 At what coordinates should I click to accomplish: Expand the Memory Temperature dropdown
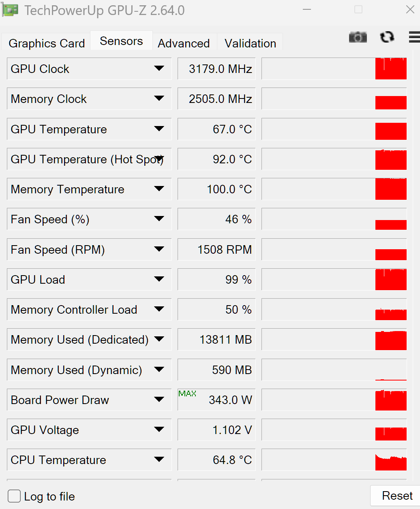160,189
